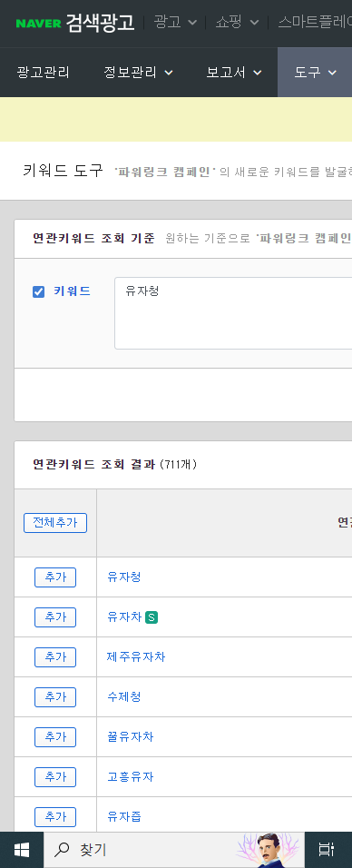Go to the 광고관리 tab
The image size is (352, 868).
click(43, 73)
